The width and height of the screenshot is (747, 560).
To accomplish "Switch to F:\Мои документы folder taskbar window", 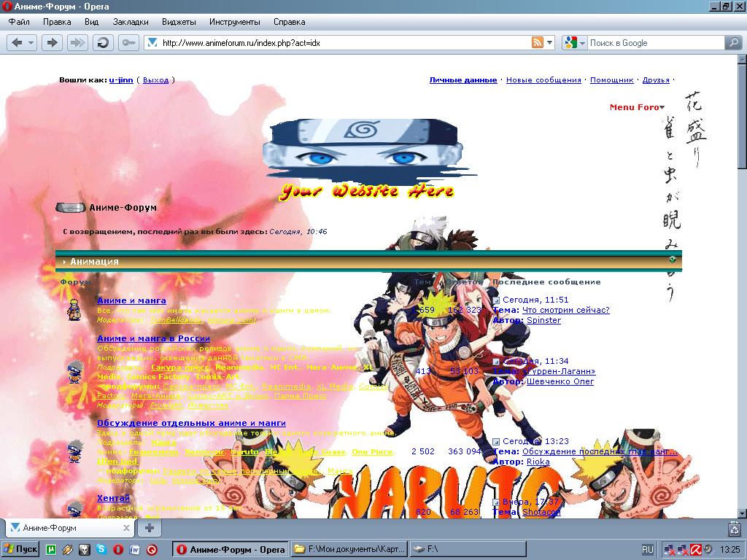I will point(349,550).
